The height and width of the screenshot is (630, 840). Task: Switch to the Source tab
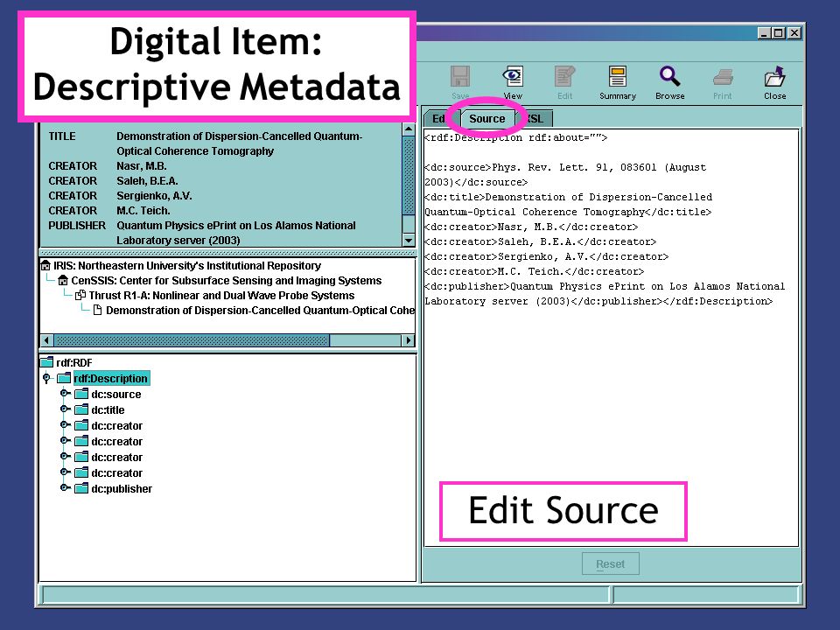(x=487, y=118)
